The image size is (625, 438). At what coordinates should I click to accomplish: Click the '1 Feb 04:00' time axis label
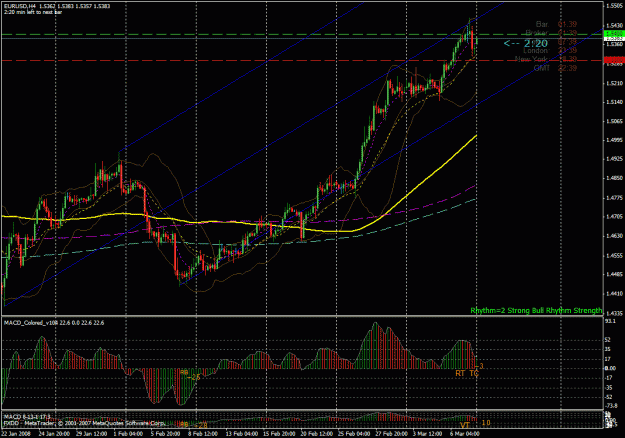(128, 434)
